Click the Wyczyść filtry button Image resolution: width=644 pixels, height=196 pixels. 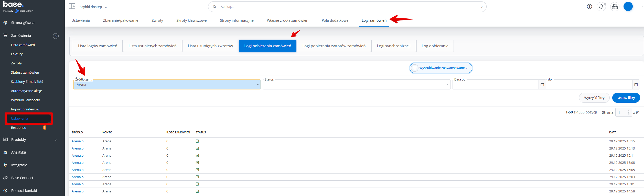click(x=594, y=98)
